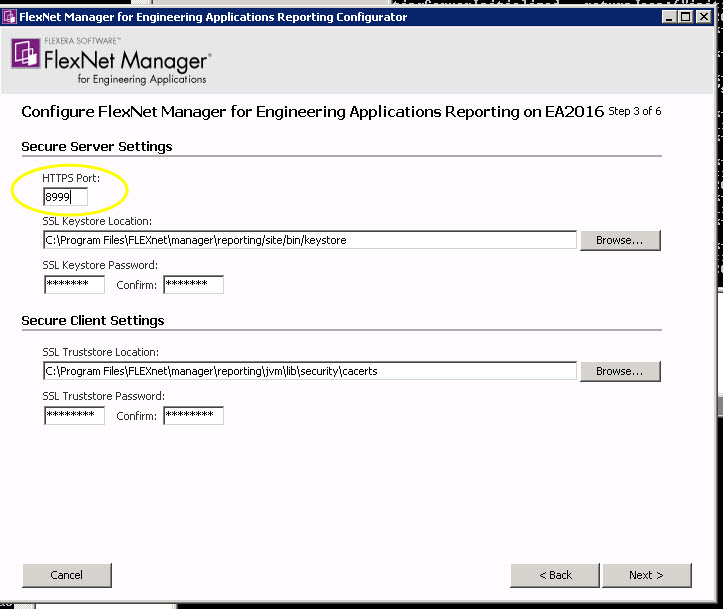The image size is (723, 609).
Task: Click the SSL Truststore Location path field
Action: [309, 371]
